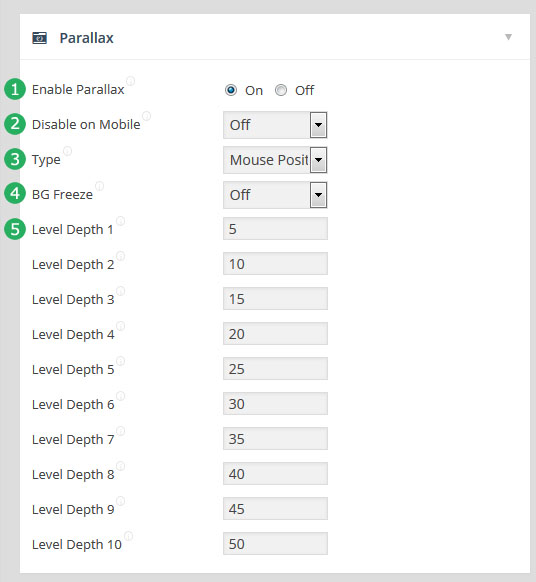Click green number 5 badge
Screen dimensions: 536x582
pyautogui.click(x=15, y=229)
